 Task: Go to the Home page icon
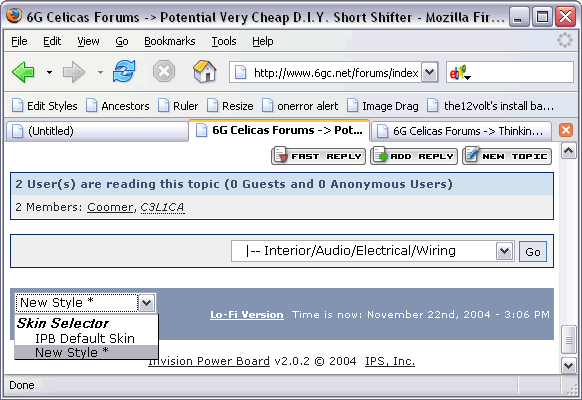[205, 71]
